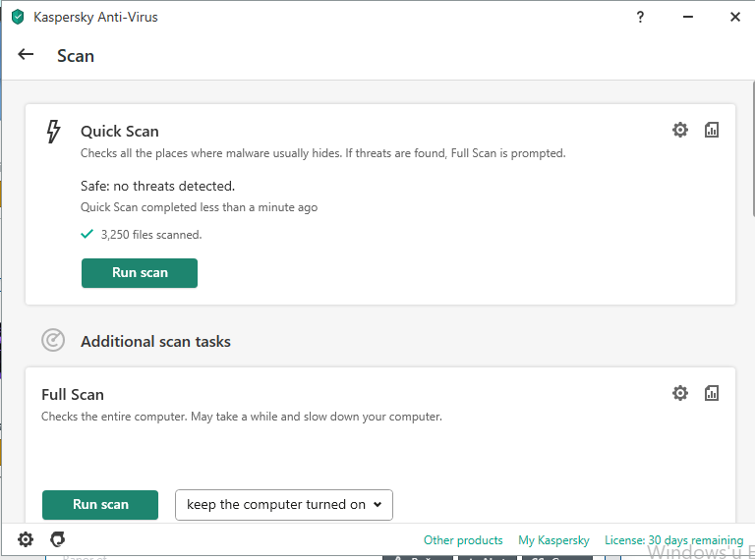This screenshot has width=755, height=560.
Task: Go back using the back arrow
Action: [27, 55]
